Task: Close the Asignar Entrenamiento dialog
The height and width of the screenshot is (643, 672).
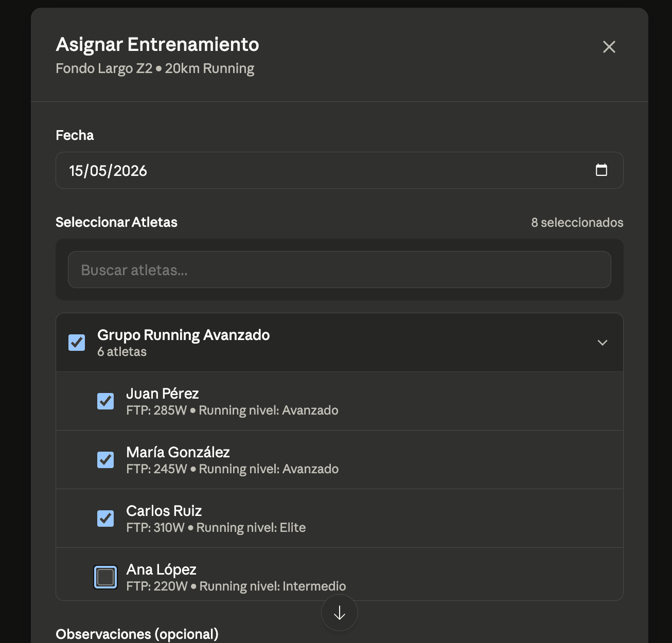Action: coord(609,47)
